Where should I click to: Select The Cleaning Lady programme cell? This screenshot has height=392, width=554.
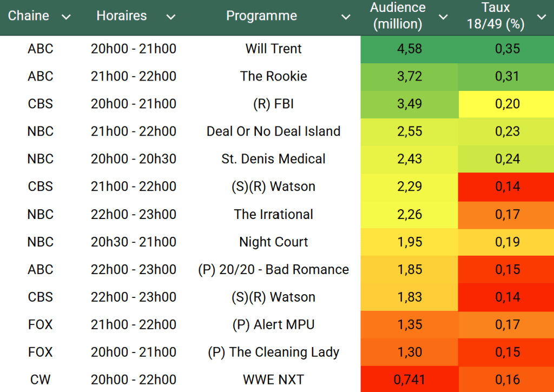pos(273,352)
